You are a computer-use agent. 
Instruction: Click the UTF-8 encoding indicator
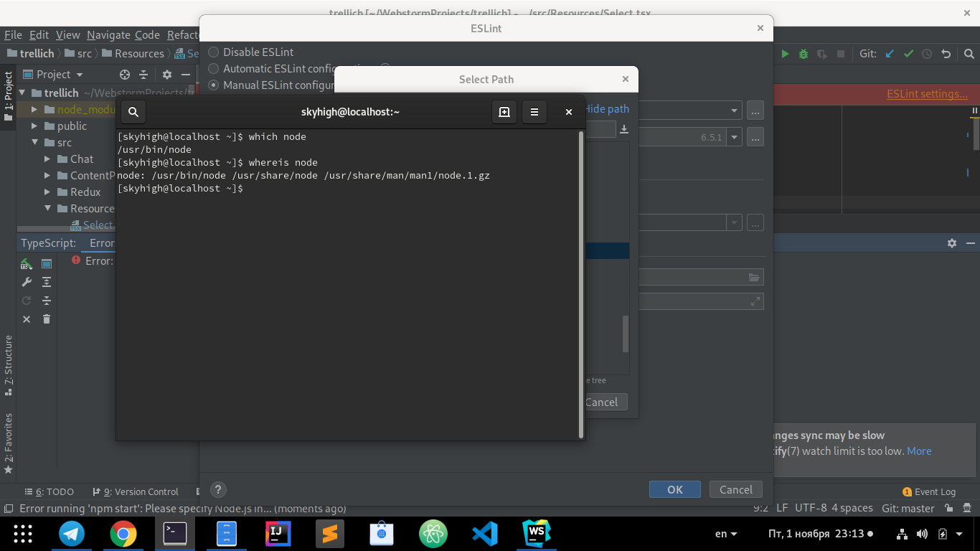(x=811, y=508)
